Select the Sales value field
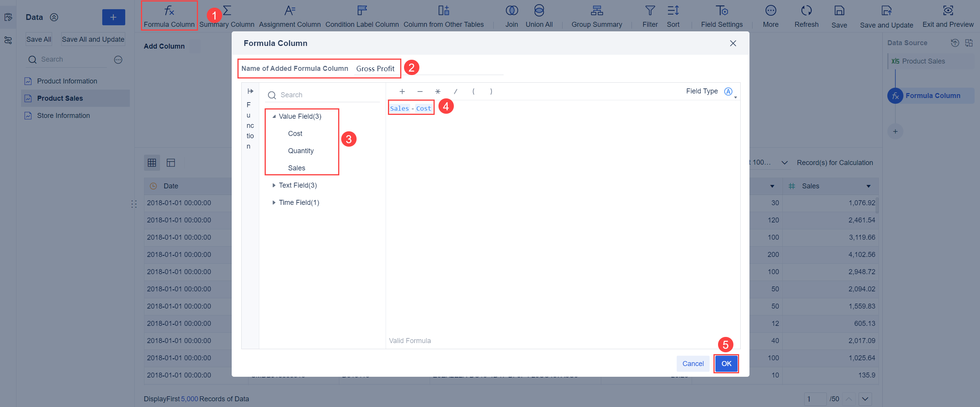The image size is (980, 407). coord(296,168)
